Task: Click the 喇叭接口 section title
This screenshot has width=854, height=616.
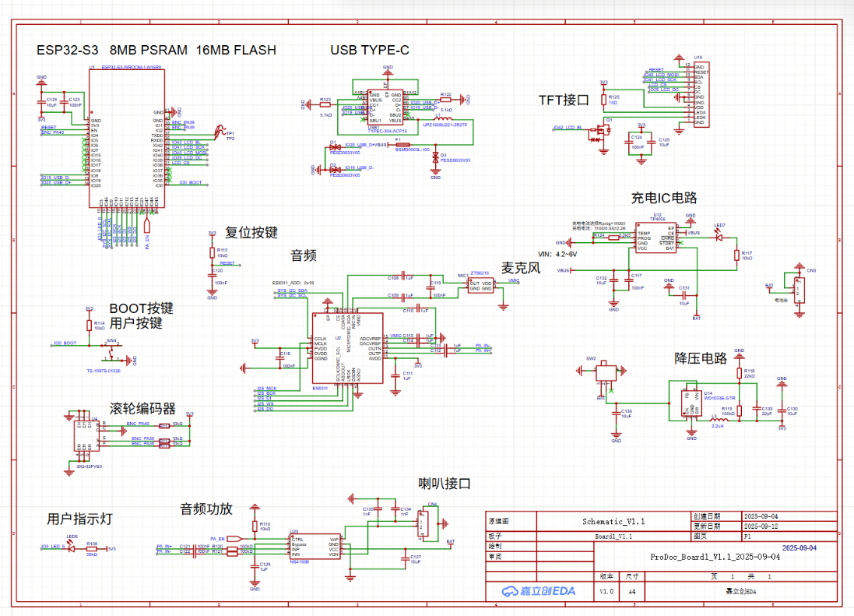Action: 445,484
